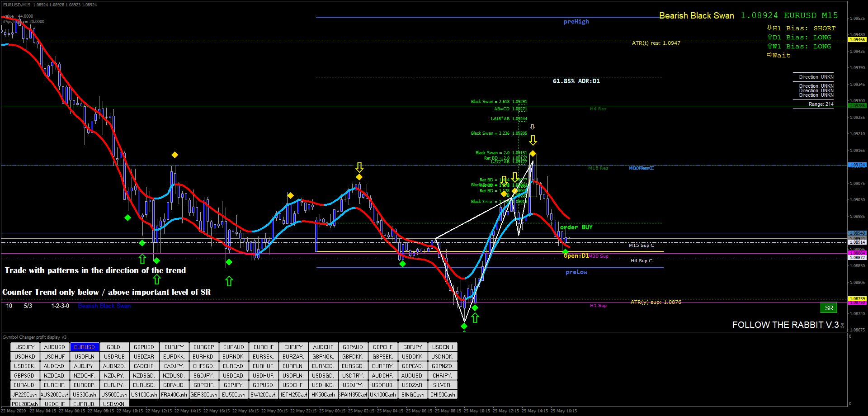Choose the NZDJPY. button
This screenshot has width=868, height=416.
pyautogui.click(x=114, y=375)
